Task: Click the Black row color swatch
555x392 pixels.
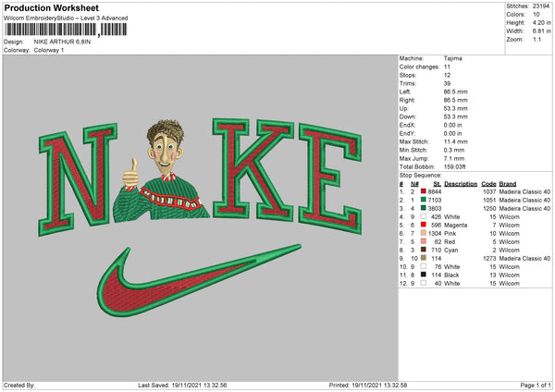Action: click(x=424, y=275)
